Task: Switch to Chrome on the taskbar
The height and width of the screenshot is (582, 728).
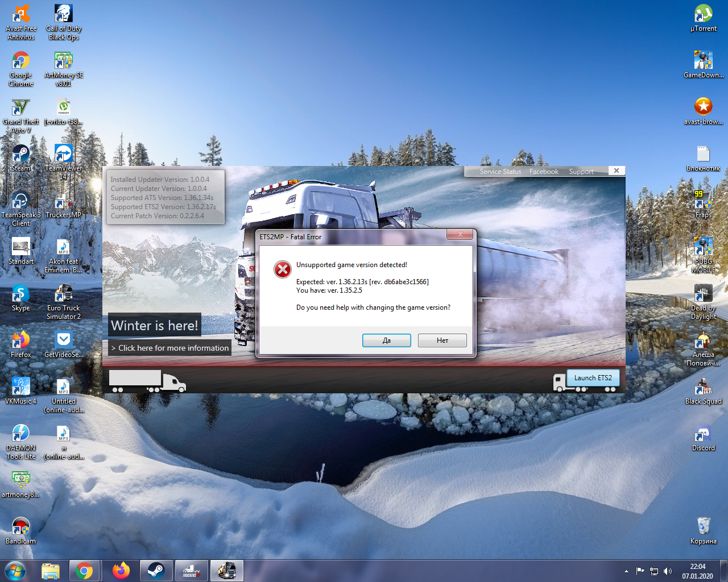Action: (84, 571)
